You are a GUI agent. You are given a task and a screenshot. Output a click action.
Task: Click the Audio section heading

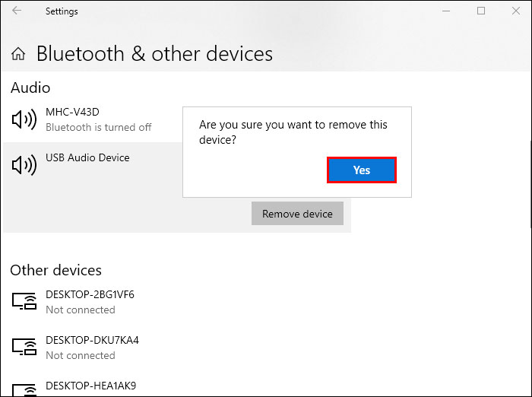point(30,88)
